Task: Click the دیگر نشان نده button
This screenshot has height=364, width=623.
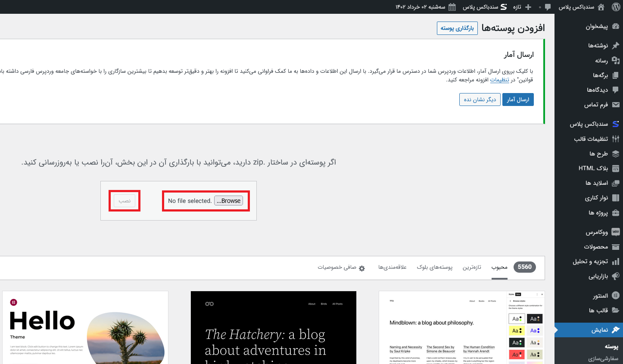Action: click(x=480, y=100)
